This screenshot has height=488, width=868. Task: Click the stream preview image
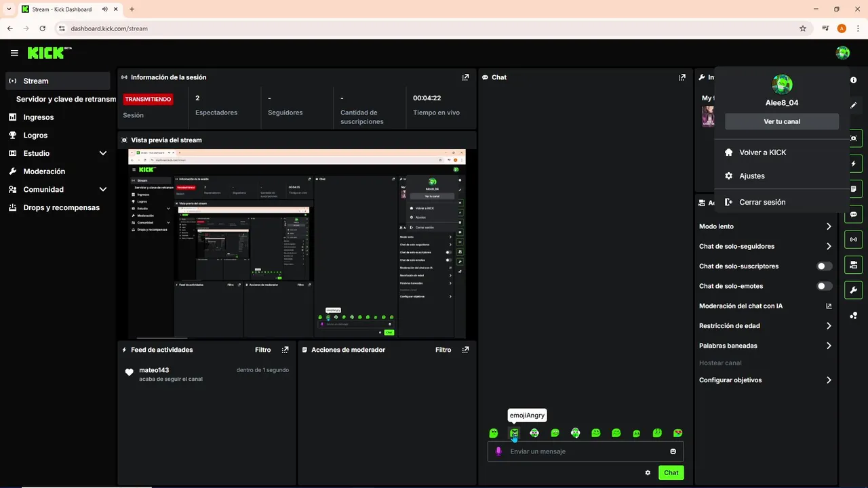pyautogui.click(x=297, y=244)
